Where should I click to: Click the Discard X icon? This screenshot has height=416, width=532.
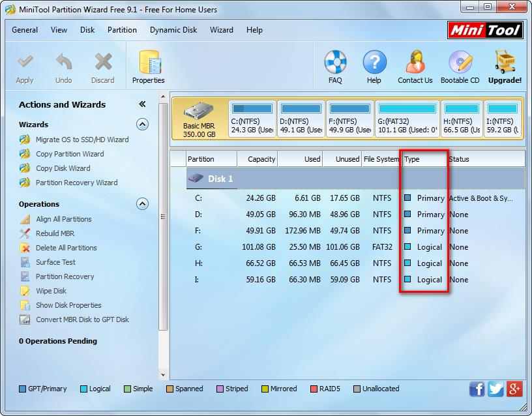click(103, 62)
